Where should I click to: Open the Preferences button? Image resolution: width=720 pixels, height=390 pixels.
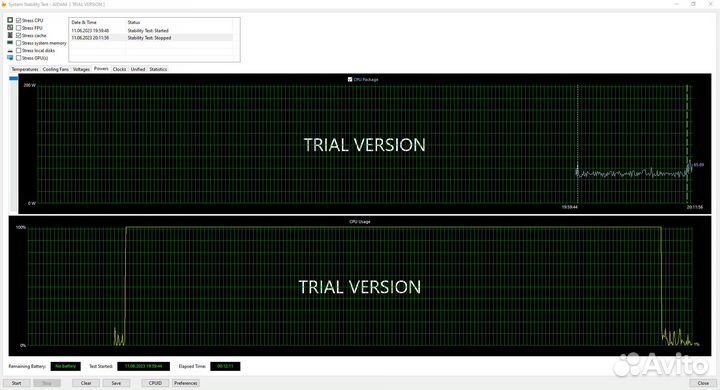click(186, 383)
